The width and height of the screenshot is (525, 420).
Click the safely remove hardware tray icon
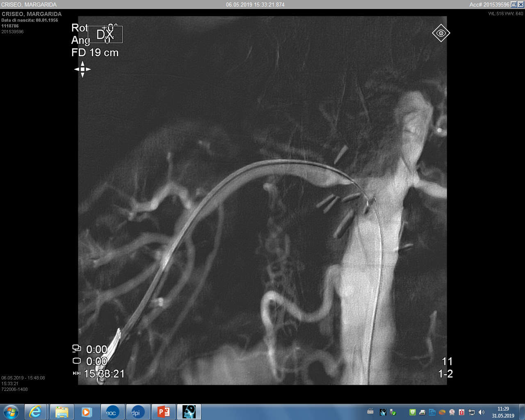393,412
